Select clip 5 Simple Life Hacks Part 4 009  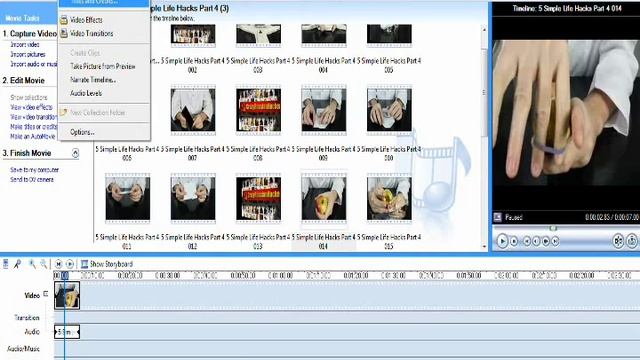click(x=324, y=110)
